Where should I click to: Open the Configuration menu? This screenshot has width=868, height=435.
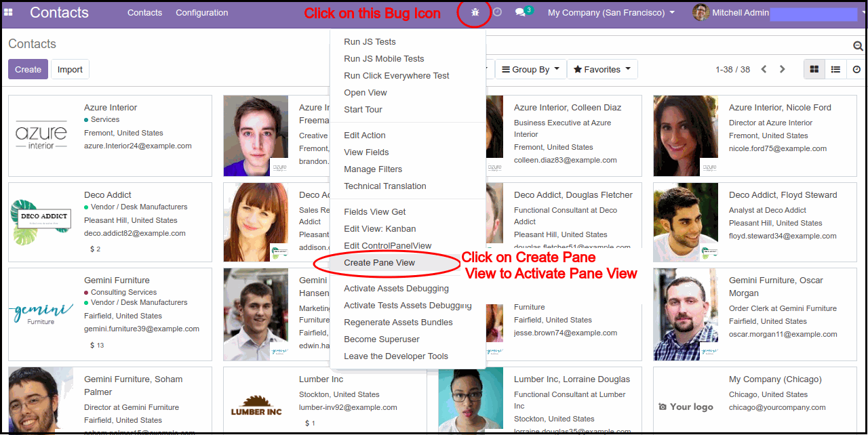(201, 12)
